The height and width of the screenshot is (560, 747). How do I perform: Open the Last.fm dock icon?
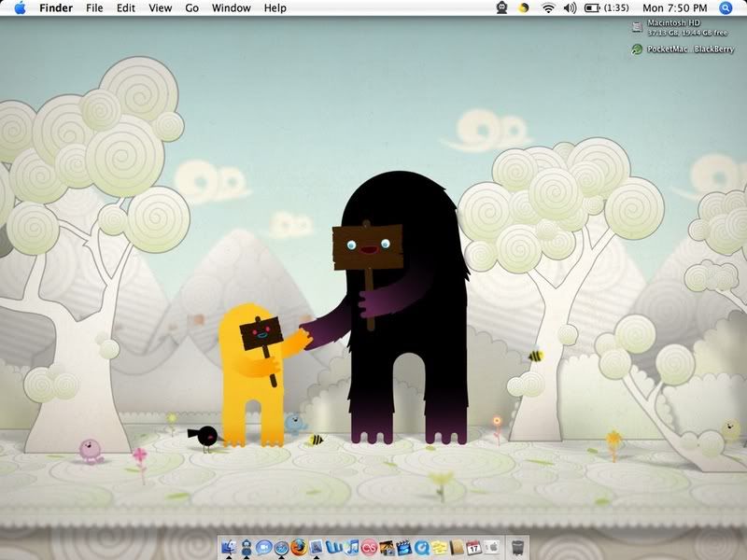[368, 548]
